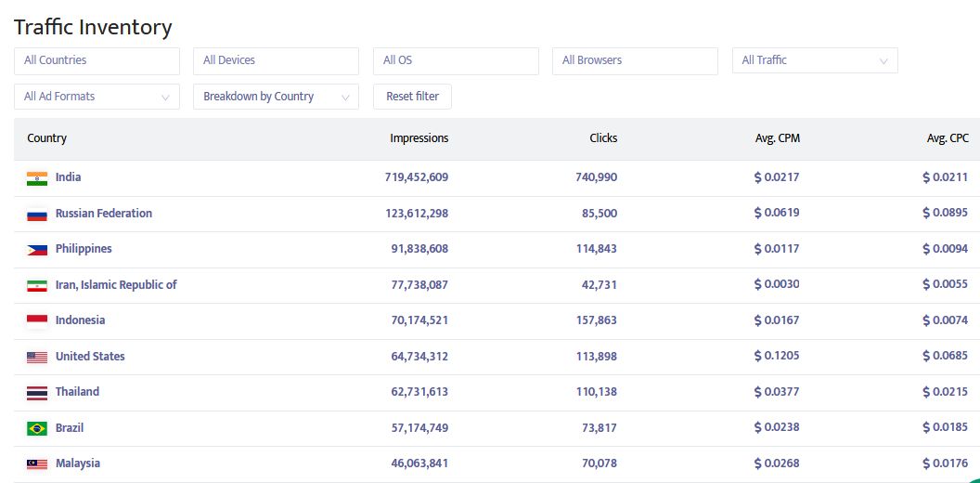Click the United States flag icon
Screen dimensions: 980x483
(x=37, y=358)
